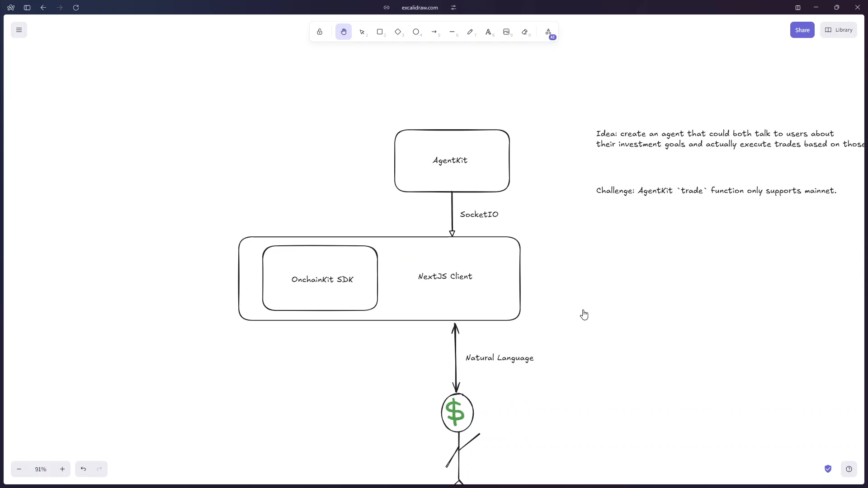Toggle the browser sidebar panel

27,7
